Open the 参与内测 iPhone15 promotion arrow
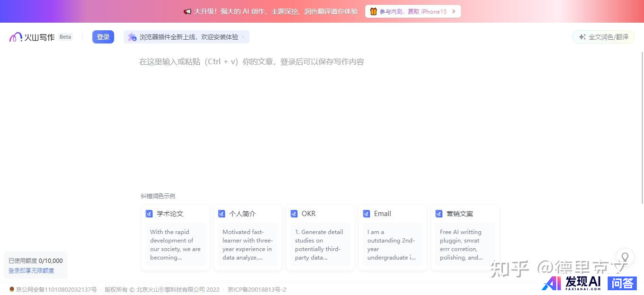This screenshot has width=644, height=295. coord(454,11)
